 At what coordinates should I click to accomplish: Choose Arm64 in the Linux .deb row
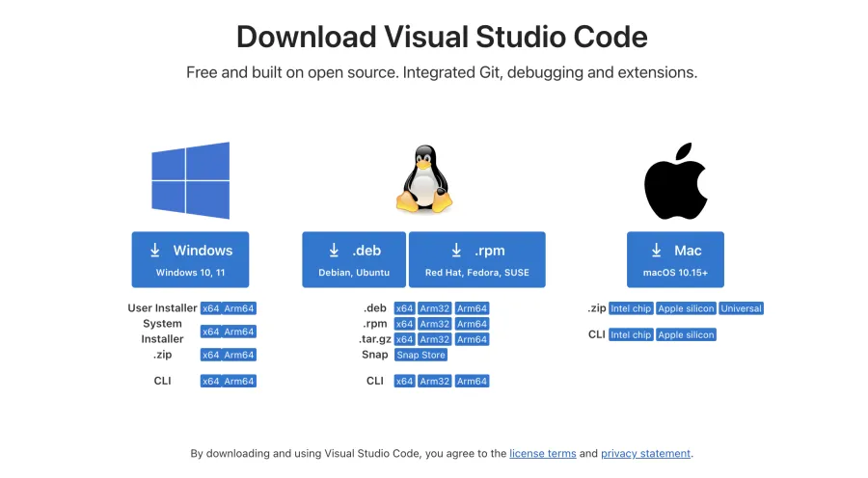(x=473, y=308)
